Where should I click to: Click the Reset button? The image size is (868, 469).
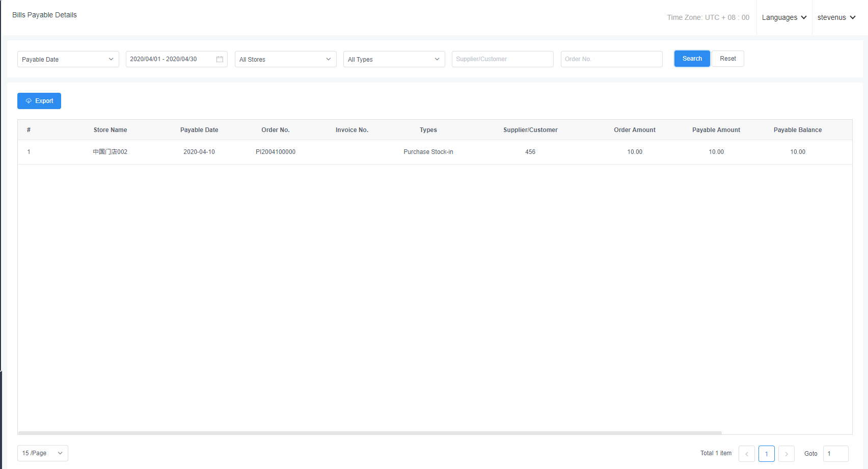pos(727,59)
